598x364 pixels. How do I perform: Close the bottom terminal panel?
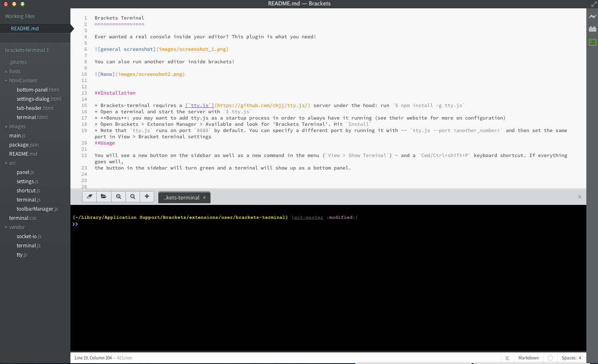pos(580,197)
